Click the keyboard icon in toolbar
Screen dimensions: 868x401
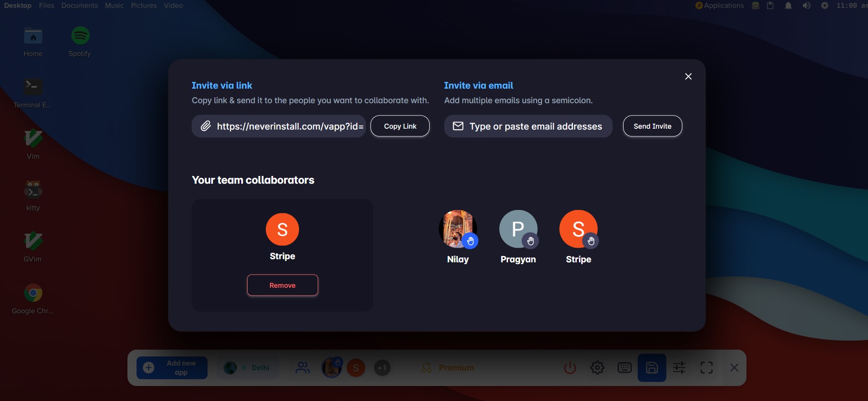(x=624, y=367)
